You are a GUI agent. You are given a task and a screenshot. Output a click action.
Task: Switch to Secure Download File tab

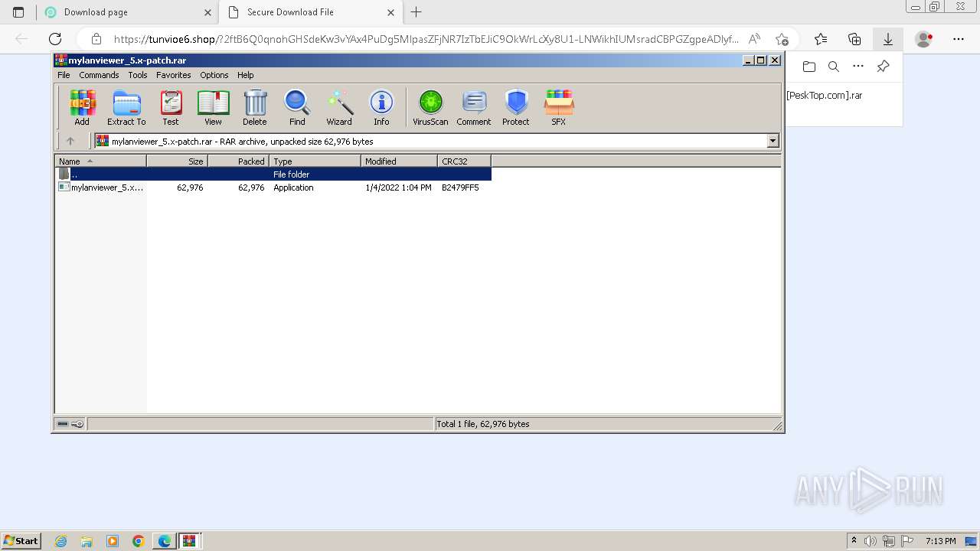click(x=310, y=12)
